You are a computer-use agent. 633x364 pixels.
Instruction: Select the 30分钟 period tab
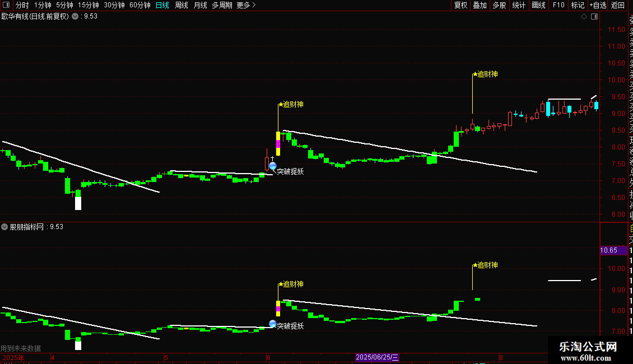pos(114,5)
